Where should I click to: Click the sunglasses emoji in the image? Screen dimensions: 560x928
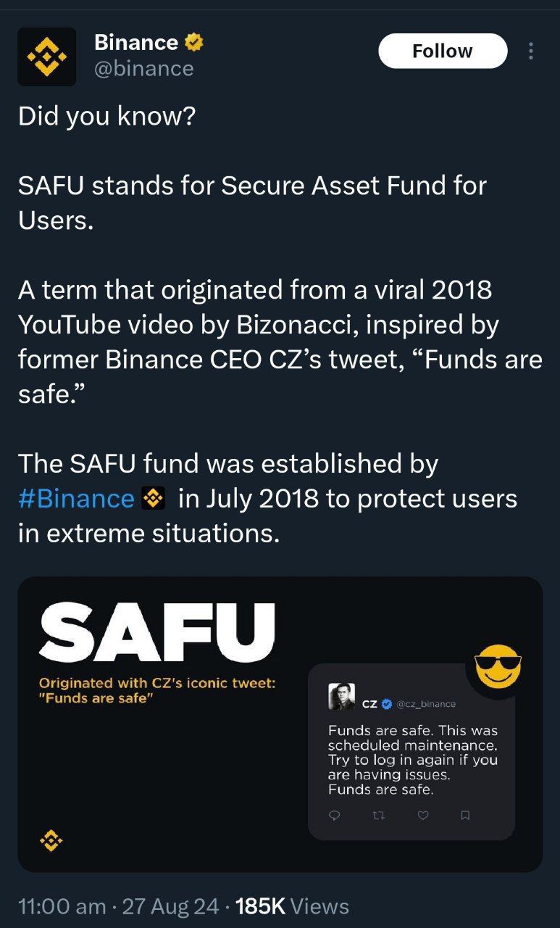(498, 666)
